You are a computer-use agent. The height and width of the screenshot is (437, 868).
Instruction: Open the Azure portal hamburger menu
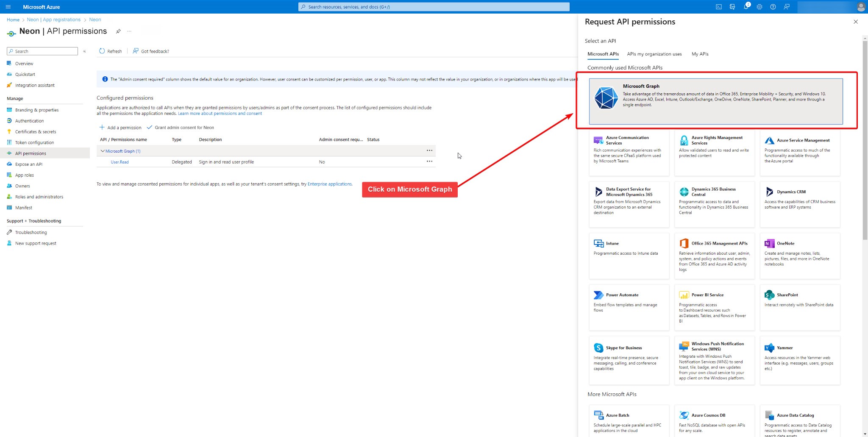pyautogui.click(x=8, y=7)
